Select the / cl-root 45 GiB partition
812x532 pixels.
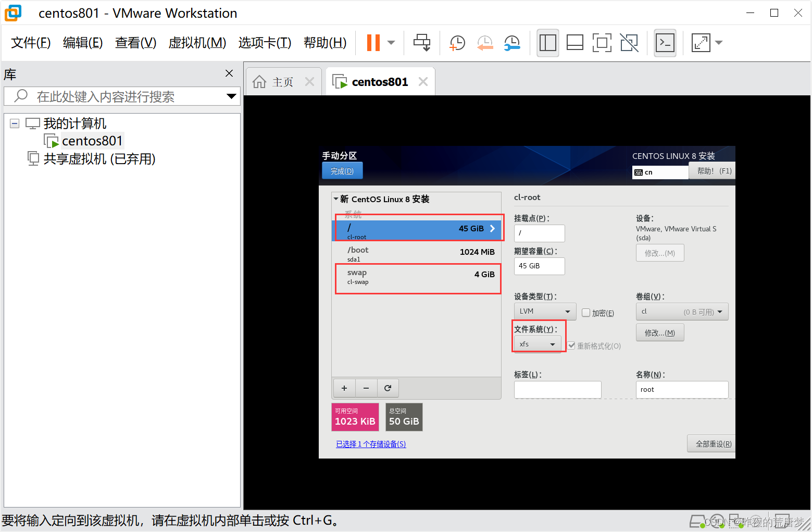pyautogui.click(x=416, y=231)
